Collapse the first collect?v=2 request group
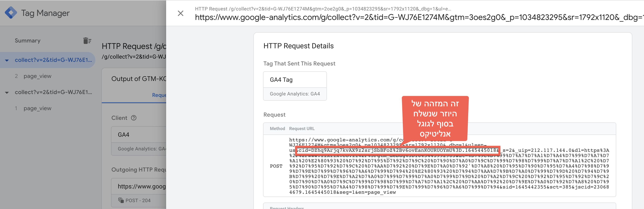Viewport: 644px width, 209px height. (7, 60)
